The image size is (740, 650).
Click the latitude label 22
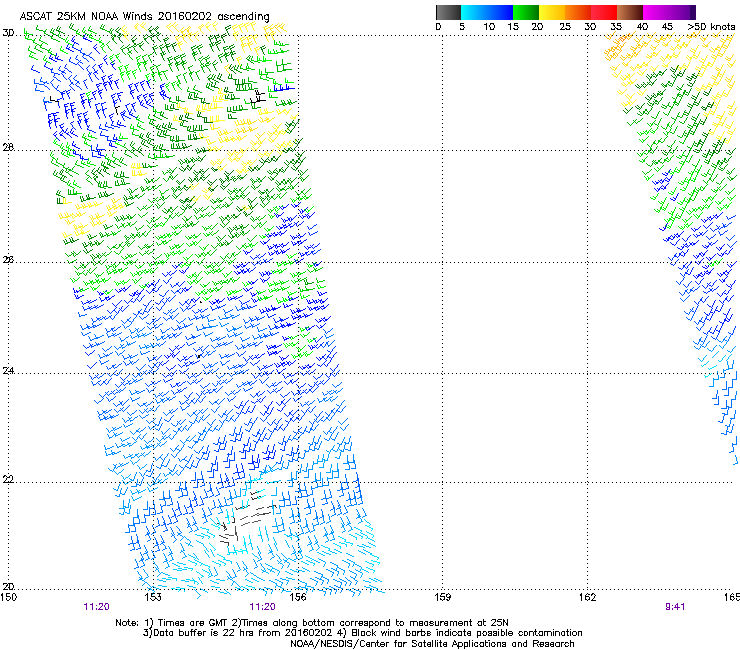tap(8, 479)
